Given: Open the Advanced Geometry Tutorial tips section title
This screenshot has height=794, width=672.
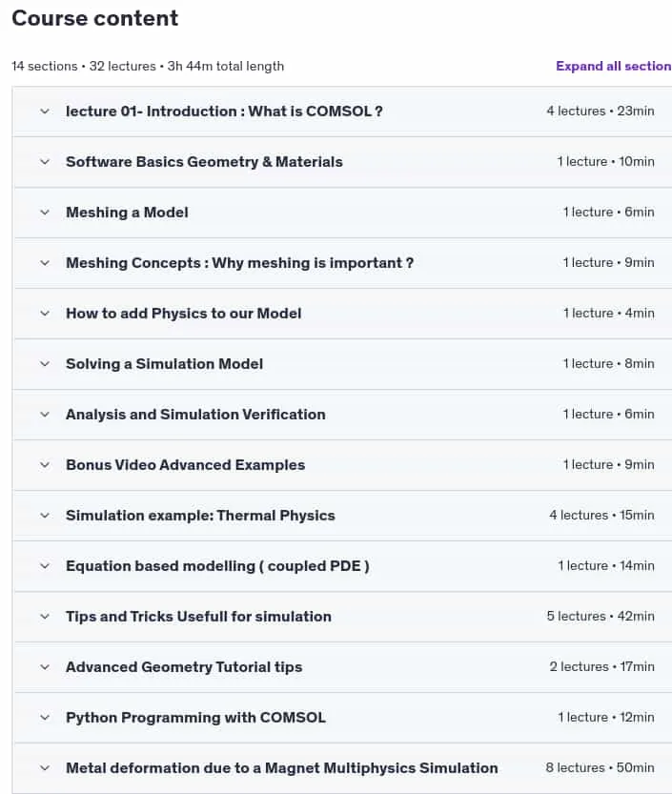Looking at the screenshot, I should coord(184,667).
